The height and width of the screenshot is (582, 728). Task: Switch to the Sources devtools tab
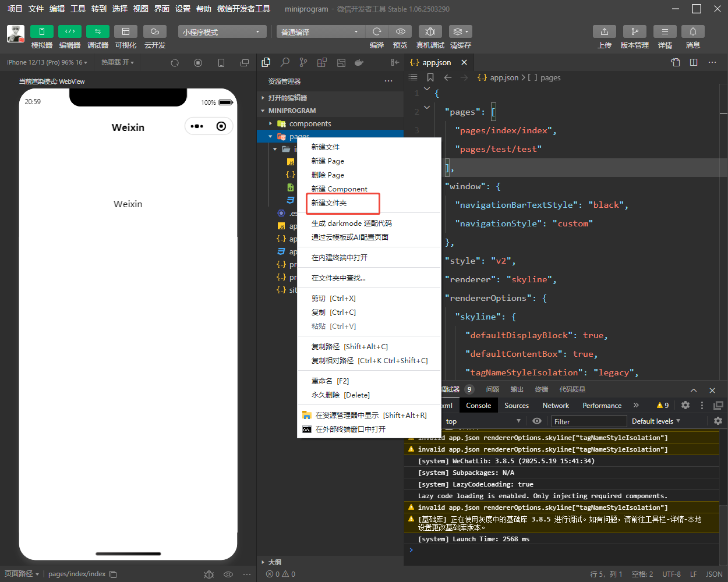tap(517, 405)
